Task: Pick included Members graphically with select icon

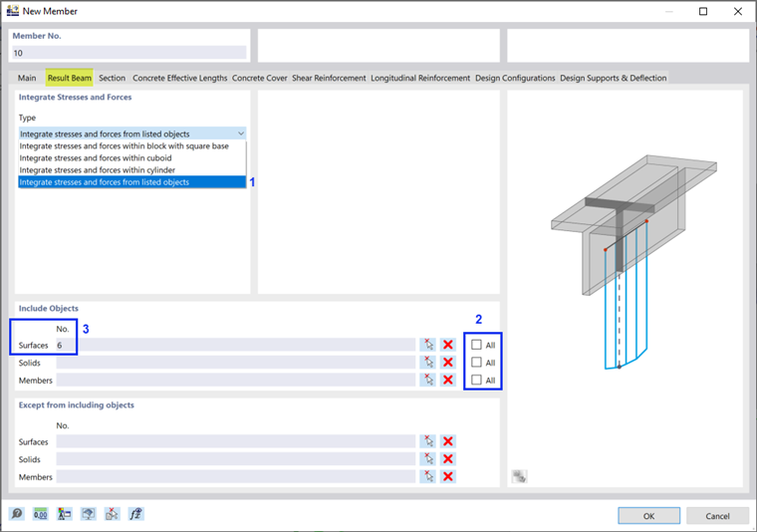Action: click(428, 380)
